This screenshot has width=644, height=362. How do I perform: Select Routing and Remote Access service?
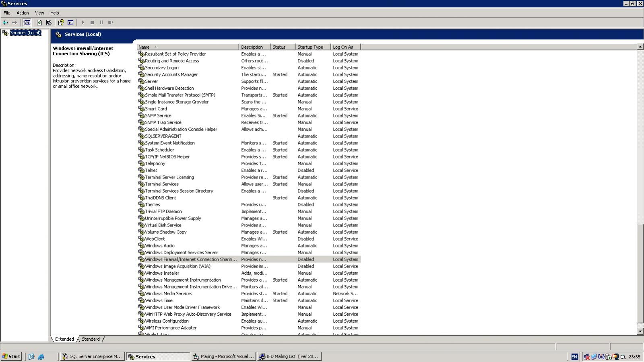pos(249,61)
